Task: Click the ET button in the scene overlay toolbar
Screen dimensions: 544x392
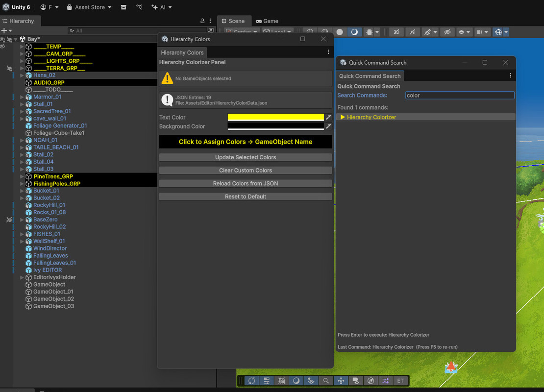Action: (x=400, y=381)
